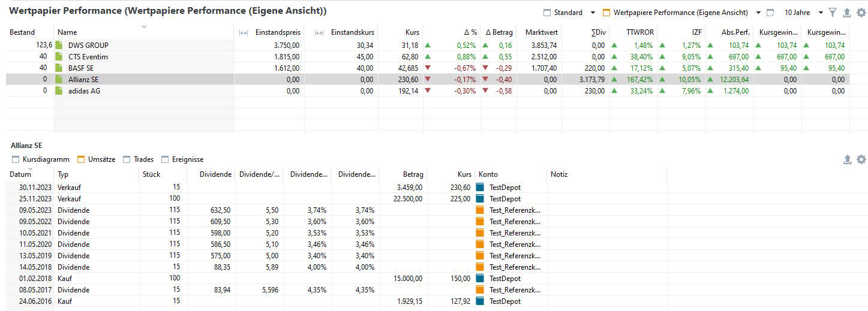Select the BASF SE row name
This screenshot has height=311, width=868.
tap(81, 68)
